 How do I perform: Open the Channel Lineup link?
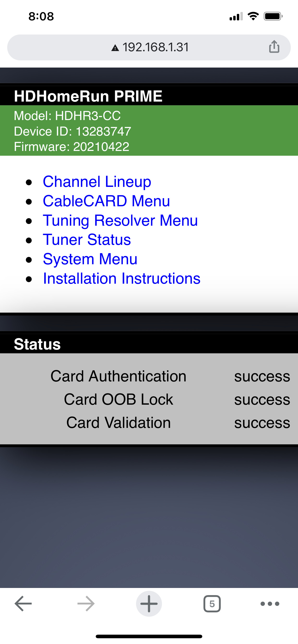pos(97,182)
